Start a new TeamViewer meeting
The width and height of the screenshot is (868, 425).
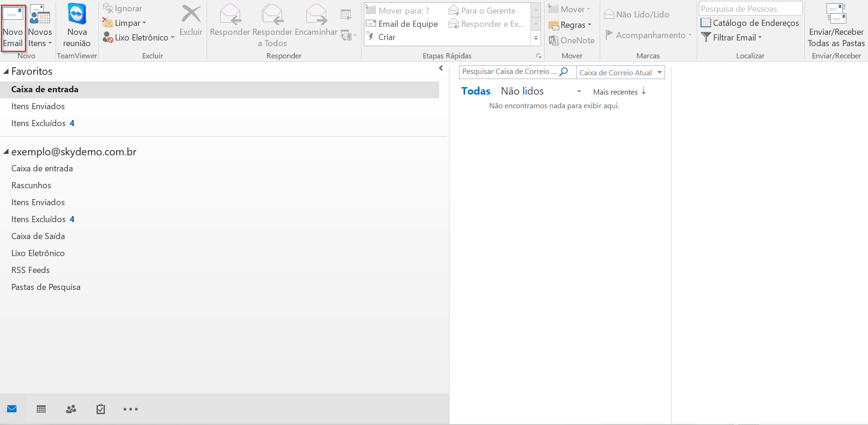coord(77,27)
